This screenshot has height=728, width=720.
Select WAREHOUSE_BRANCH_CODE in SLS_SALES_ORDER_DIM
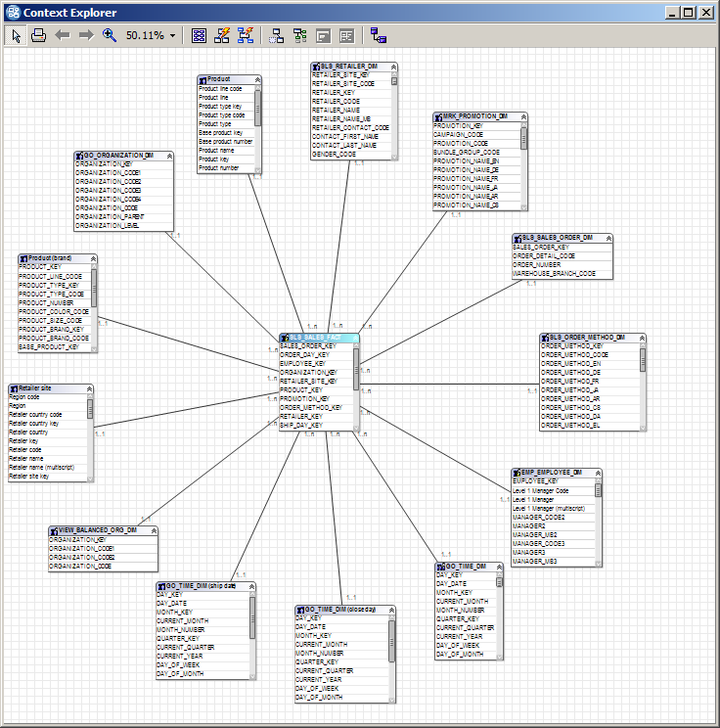point(554,273)
